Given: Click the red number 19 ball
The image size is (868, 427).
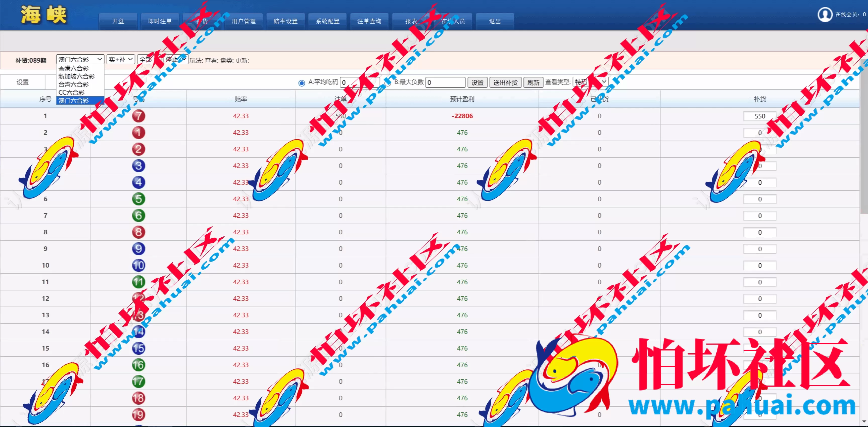Looking at the screenshot, I should click(138, 414).
